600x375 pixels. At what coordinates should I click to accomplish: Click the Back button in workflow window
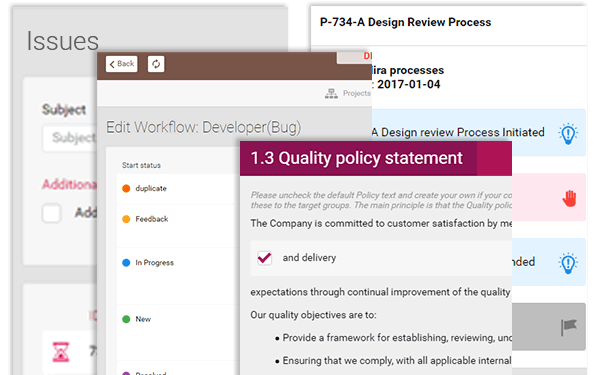tap(121, 64)
